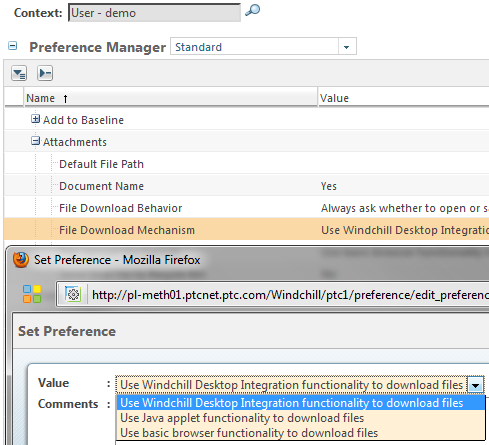
Task: Expand the Add to Baseline node
Action: [x=35, y=119]
